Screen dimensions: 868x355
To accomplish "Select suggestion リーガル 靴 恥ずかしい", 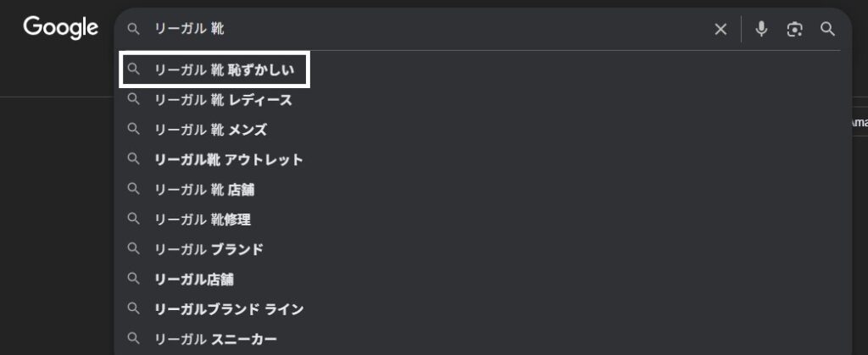I will tap(224, 70).
